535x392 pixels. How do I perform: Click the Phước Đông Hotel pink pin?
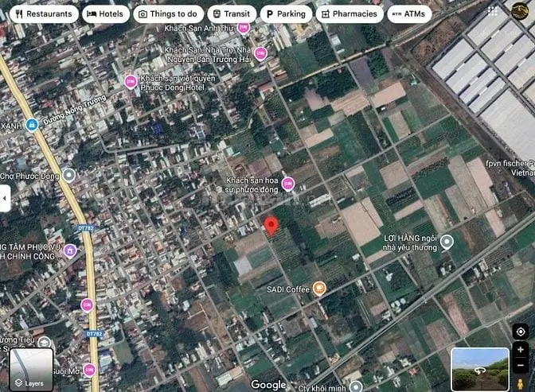[x=131, y=82]
